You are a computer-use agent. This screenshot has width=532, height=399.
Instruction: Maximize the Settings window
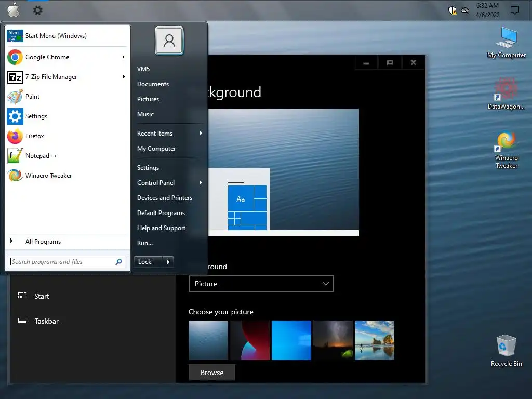coord(390,63)
